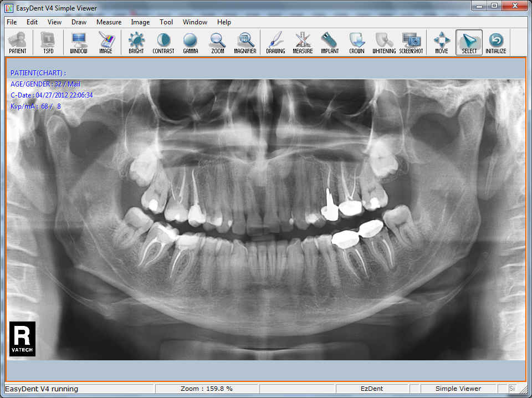Click the EasyDent title bar app icon
The height and width of the screenshot is (398, 532).
click(x=9, y=8)
